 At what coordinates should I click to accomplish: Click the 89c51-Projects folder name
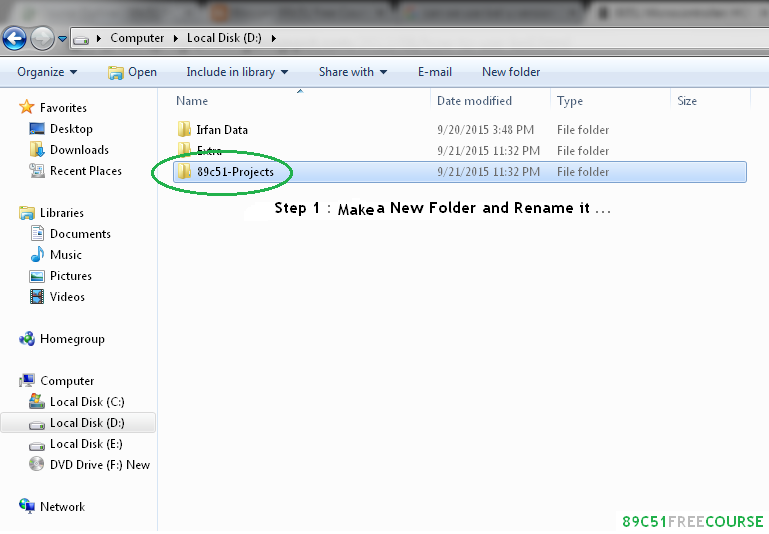[235, 172]
